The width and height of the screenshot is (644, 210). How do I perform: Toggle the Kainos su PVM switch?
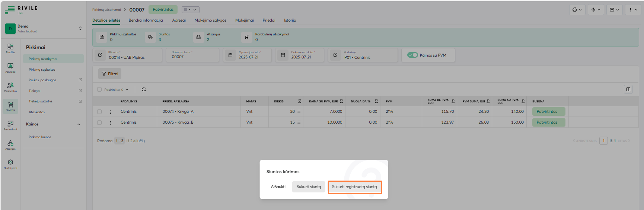pyautogui.click(x=412, y=55)
